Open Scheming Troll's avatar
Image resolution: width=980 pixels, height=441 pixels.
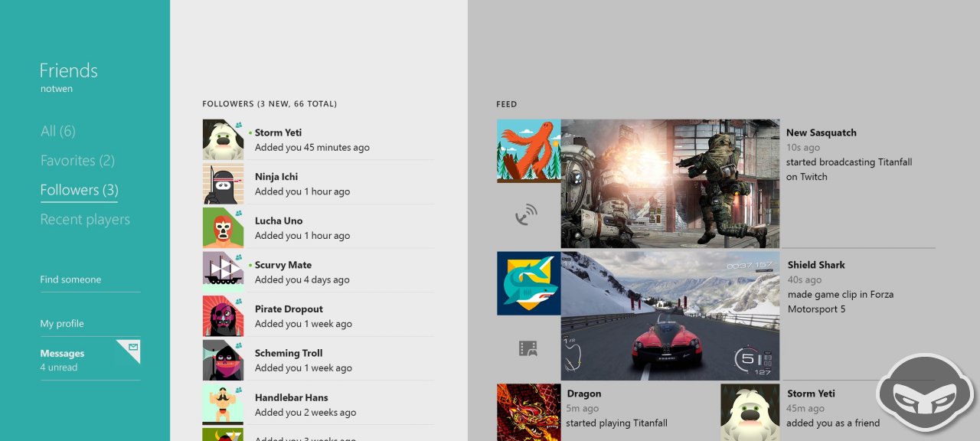[x=223, y=361]
